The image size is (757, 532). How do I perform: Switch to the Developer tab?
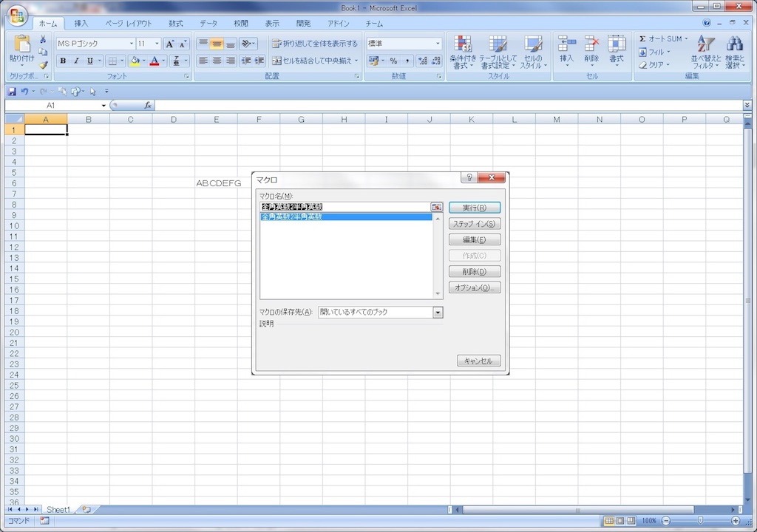303,23
